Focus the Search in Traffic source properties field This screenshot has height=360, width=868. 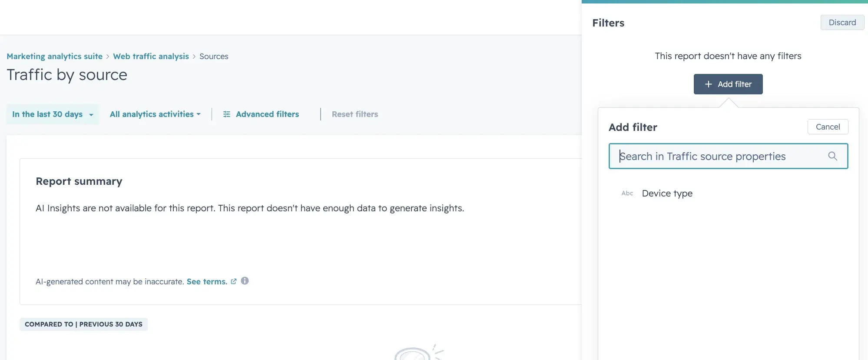click(x=728, y=156)
